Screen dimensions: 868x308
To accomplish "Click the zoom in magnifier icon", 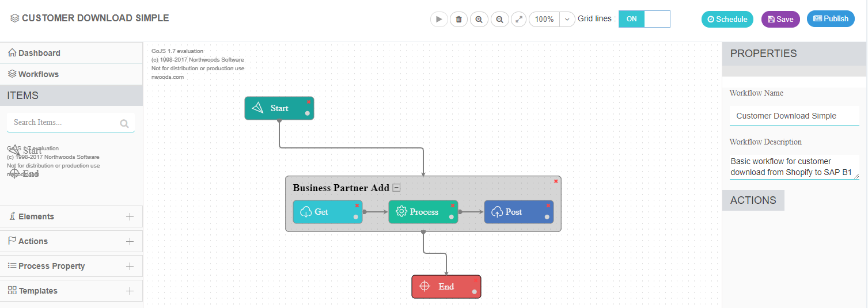I will (479, 19).
